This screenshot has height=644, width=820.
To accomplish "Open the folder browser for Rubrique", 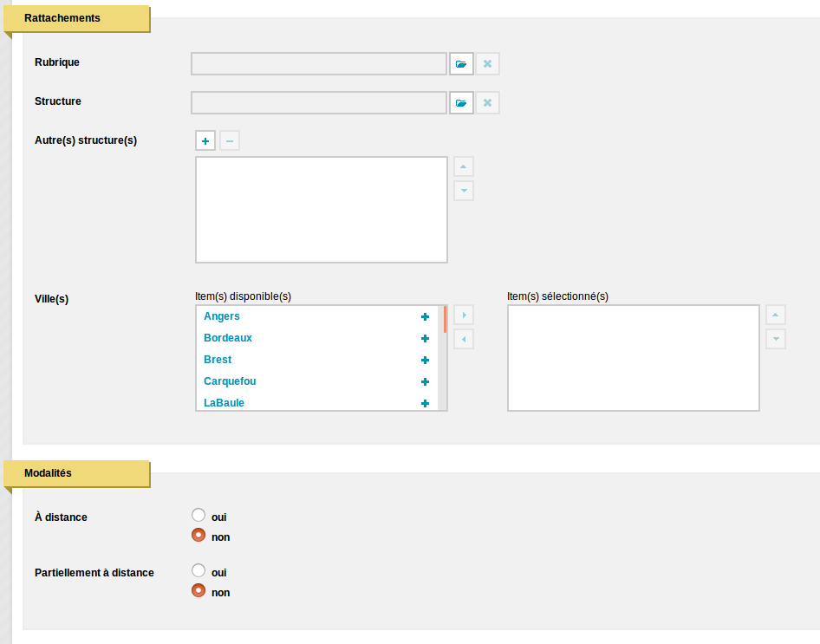I will pos(461,64).
